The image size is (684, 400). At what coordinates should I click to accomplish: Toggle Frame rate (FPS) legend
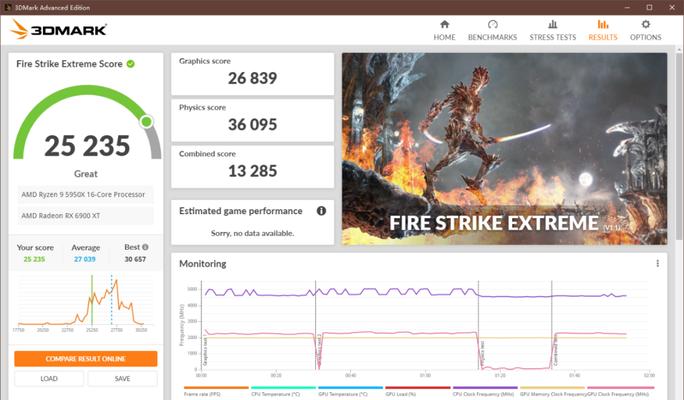click(x=216, y=391)
